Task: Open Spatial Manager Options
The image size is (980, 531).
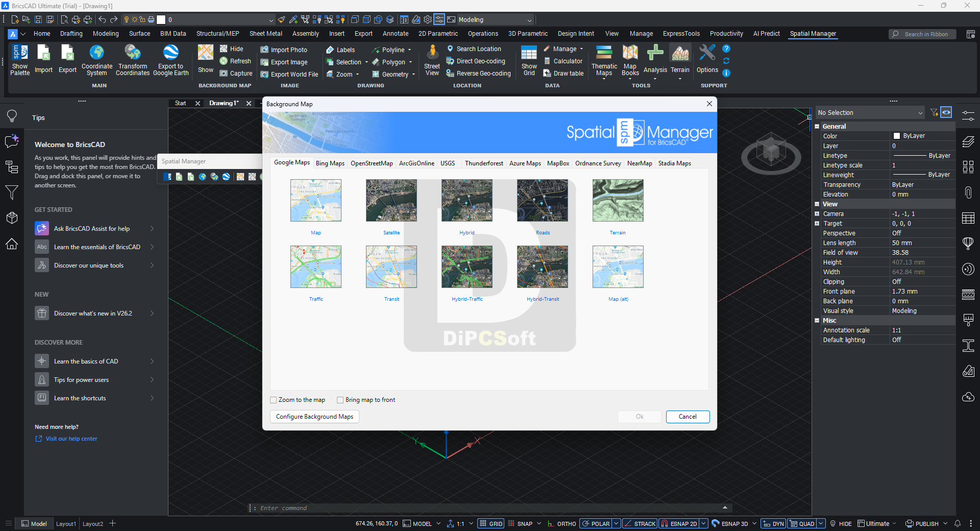Action: point(707,60)
